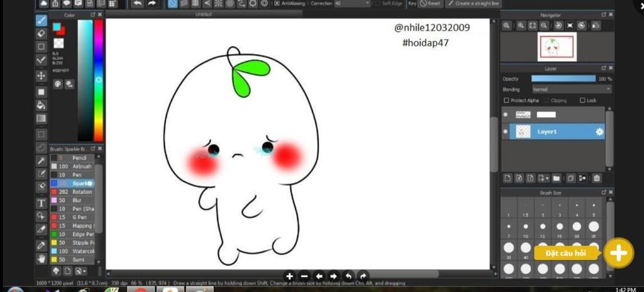This screenshot has width=644, height=292.
Task: Click the Reset button
Action: (430, 3)
